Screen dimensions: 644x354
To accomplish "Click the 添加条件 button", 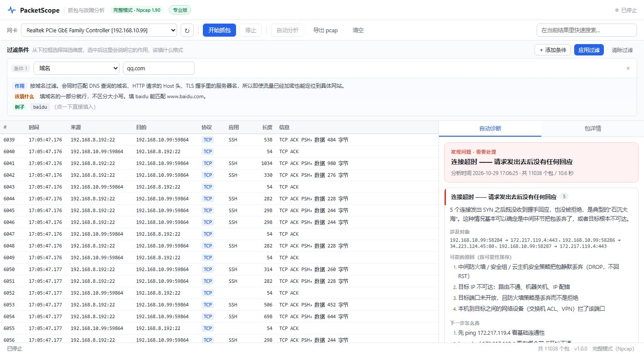I will (x=552, y=50).
